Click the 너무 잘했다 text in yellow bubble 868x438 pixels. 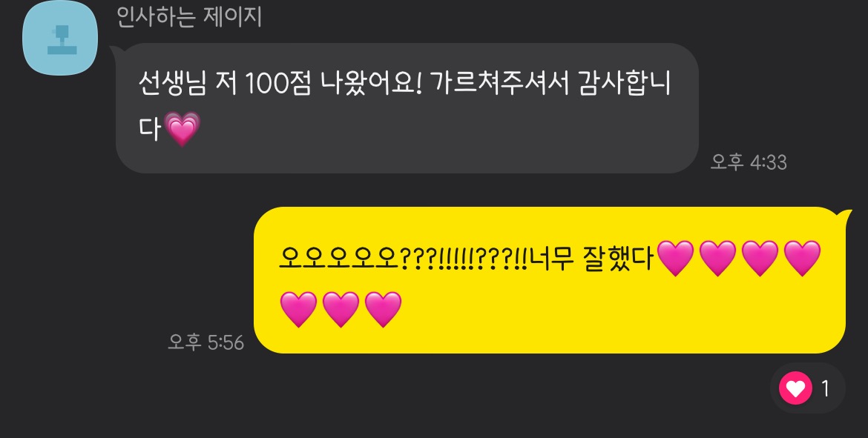click(x=592, y=258)
